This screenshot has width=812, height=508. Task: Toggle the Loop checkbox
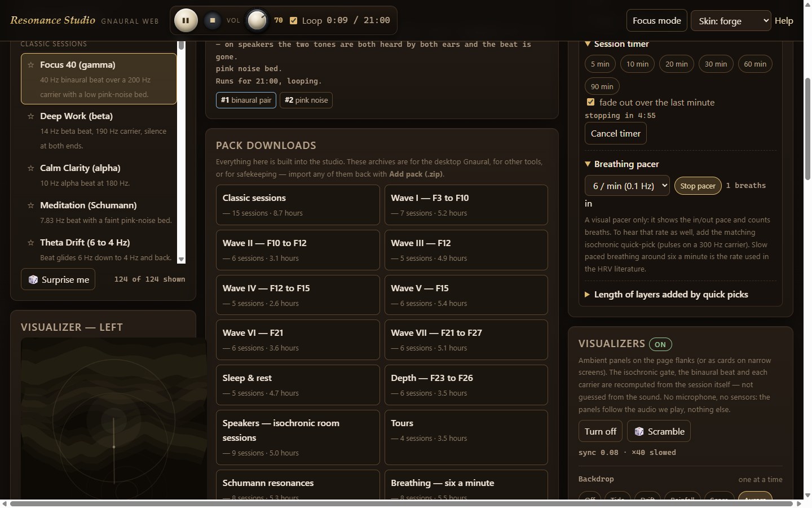click(x=293, y=20)
